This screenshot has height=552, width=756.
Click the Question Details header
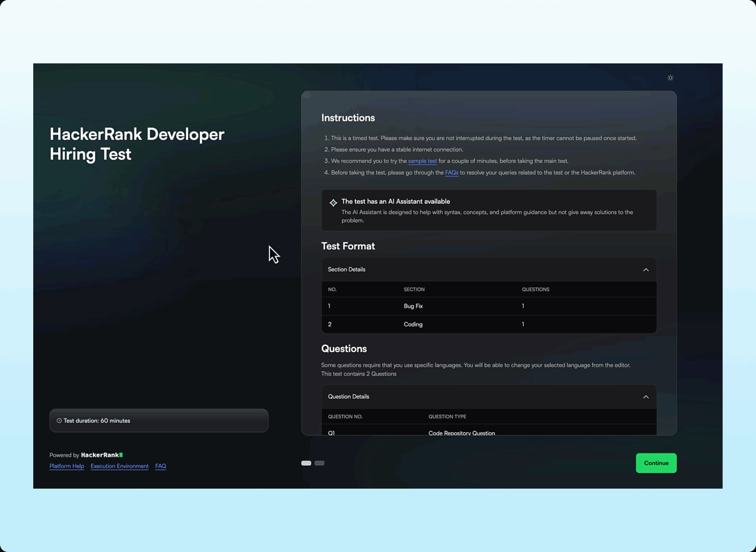[488, 397]
